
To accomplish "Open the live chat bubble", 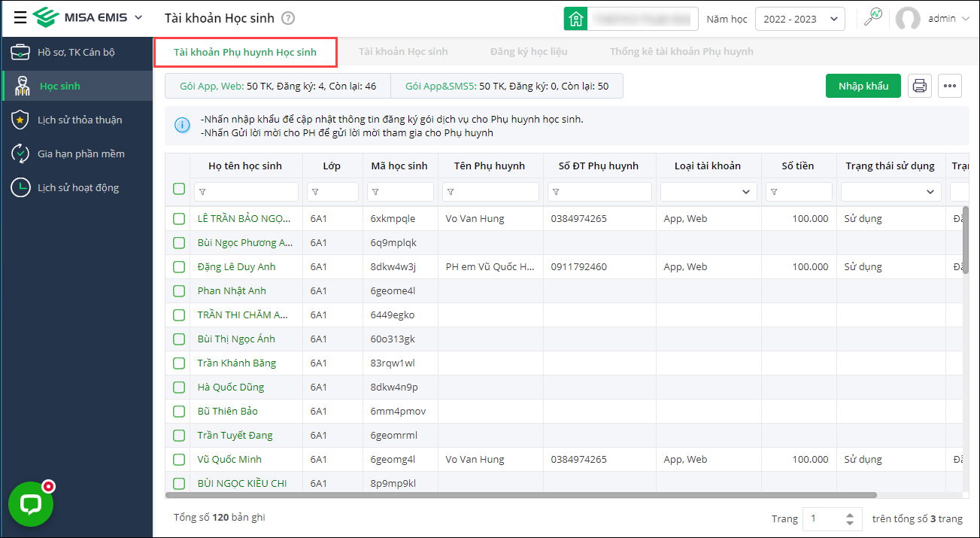I will pyautogui.click(x=30, y=504).
